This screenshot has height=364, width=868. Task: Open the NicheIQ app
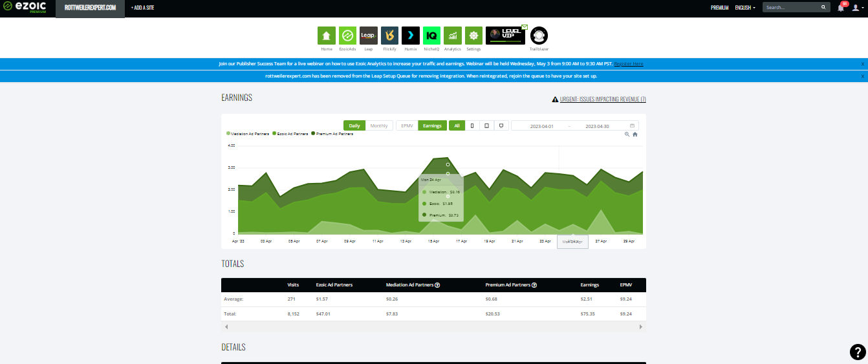[x=431, y=36]
